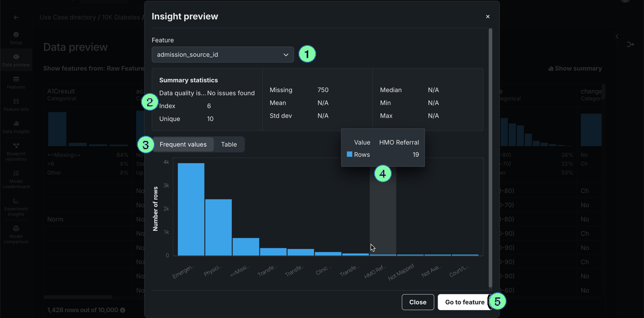Open Setup in the left sidebar
Viewport: 644px width, 318px height.
click(x=16, y=38)
